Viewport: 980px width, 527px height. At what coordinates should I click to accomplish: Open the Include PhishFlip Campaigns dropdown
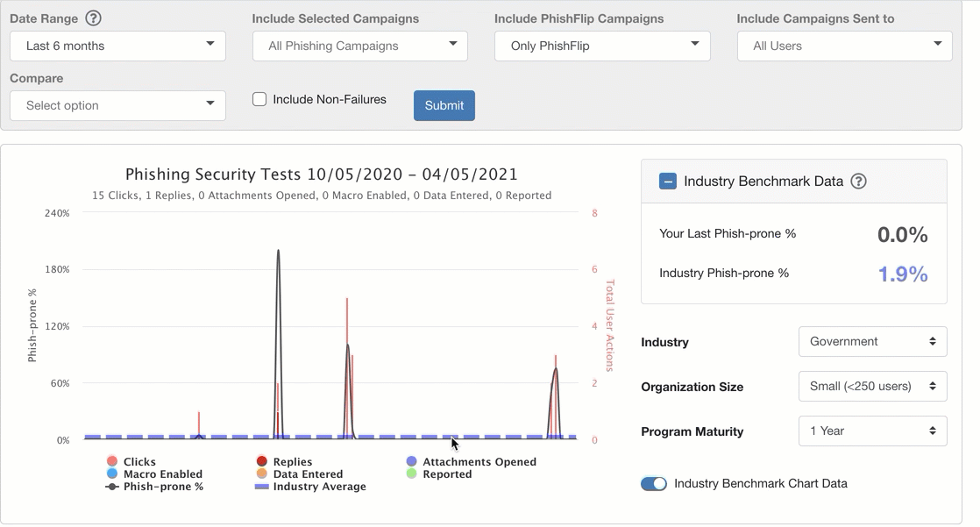(602, 46)
